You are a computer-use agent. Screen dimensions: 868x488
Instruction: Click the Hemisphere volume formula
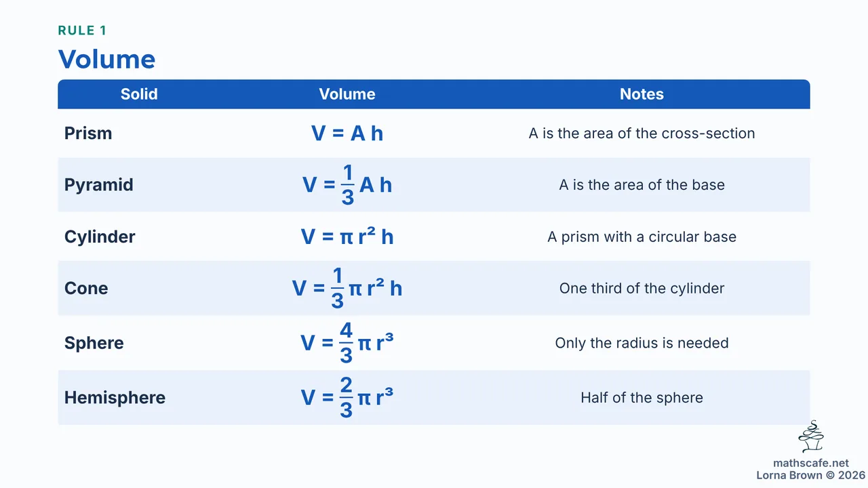347,398
